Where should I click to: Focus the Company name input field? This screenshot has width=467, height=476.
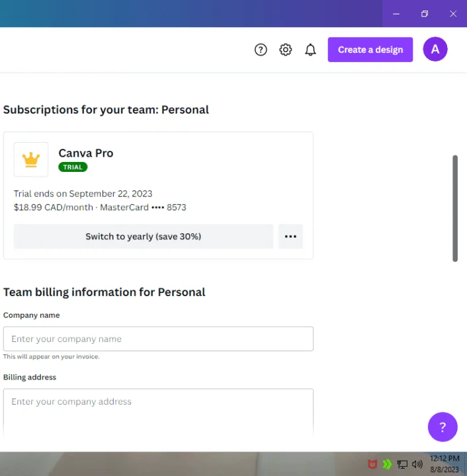pos(158,338)
